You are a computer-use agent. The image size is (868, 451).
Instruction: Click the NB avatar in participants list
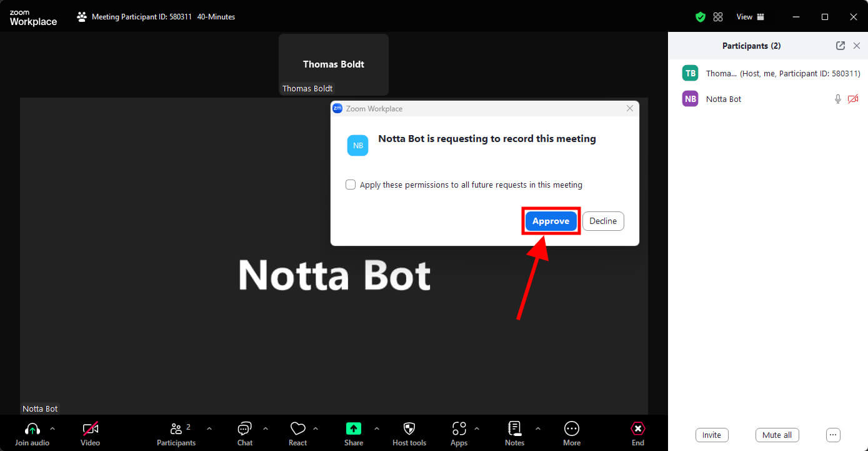(x=690, y=99)
